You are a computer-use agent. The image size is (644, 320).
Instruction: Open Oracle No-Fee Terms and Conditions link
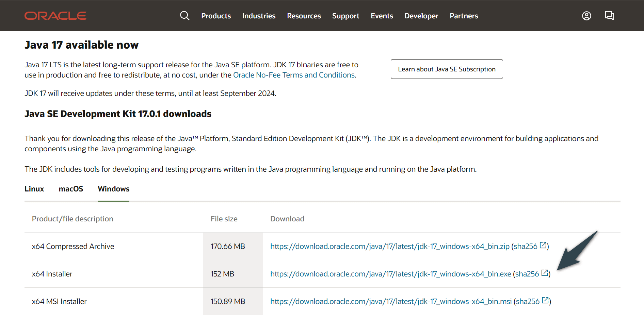(294, 75)
